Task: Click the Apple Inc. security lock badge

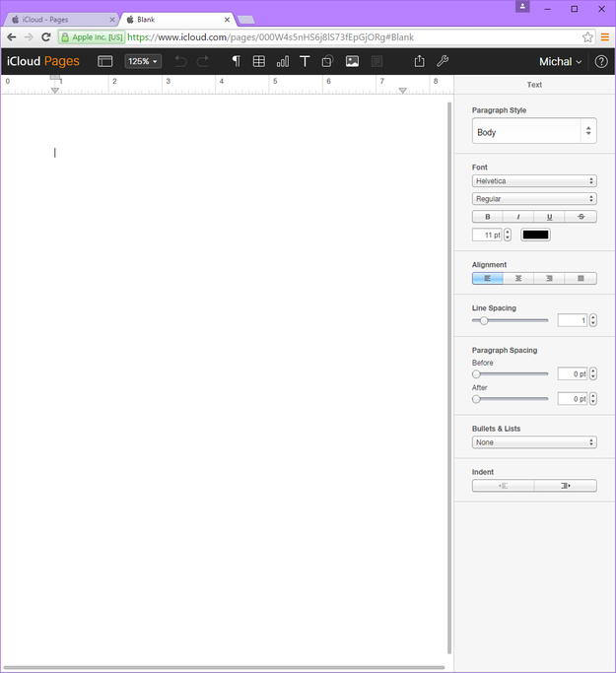Action: pos(92,37)
